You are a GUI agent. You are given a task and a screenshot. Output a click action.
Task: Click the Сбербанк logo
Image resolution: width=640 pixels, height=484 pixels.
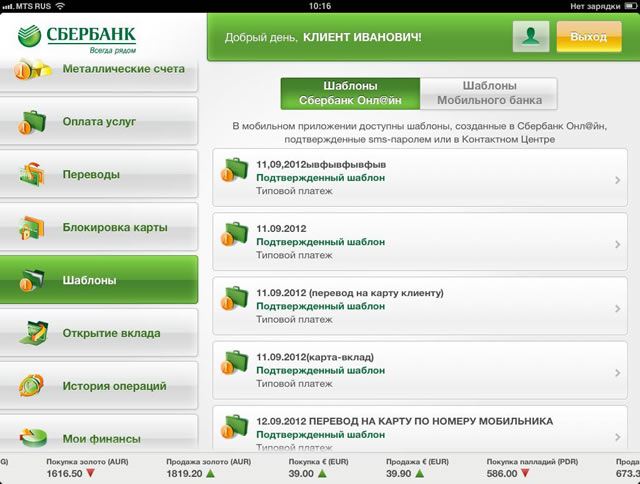77,39
